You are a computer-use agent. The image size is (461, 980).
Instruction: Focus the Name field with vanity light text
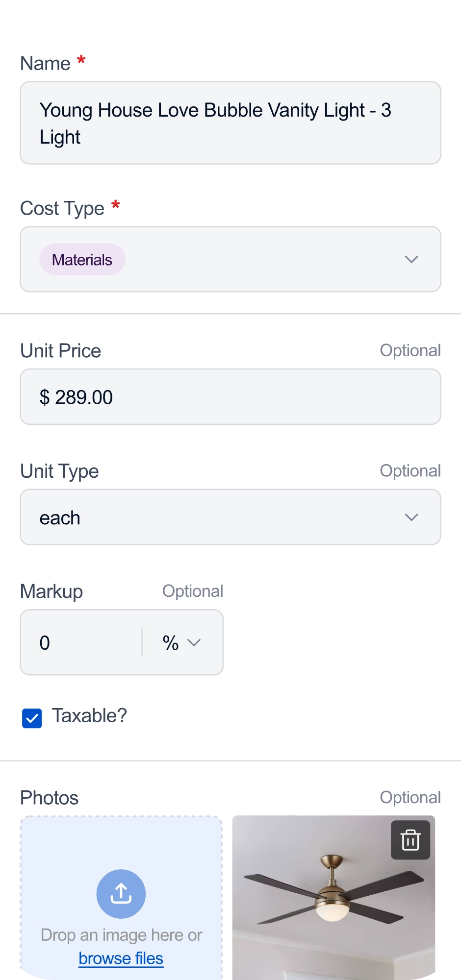230,123
